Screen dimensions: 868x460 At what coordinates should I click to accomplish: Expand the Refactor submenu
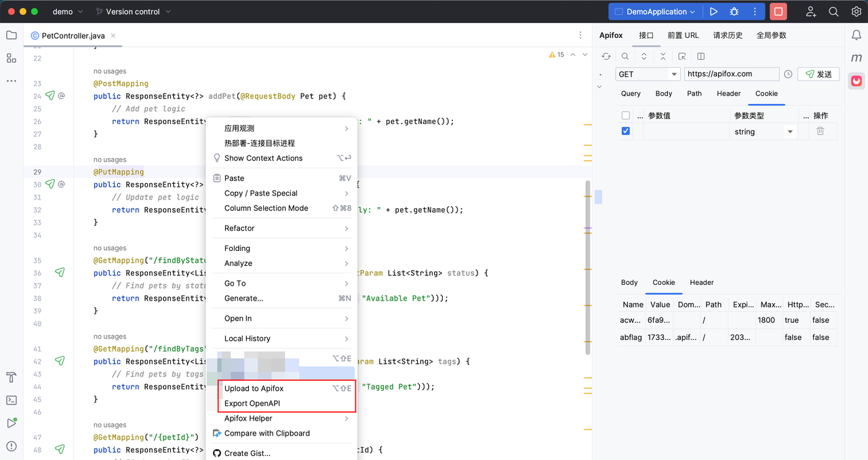point(281,228)
